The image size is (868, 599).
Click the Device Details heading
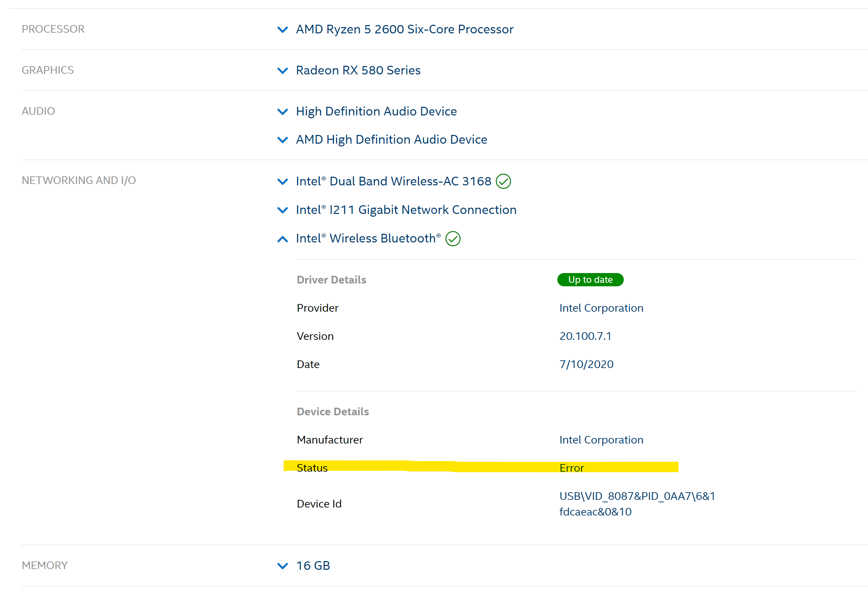point(333,412)
